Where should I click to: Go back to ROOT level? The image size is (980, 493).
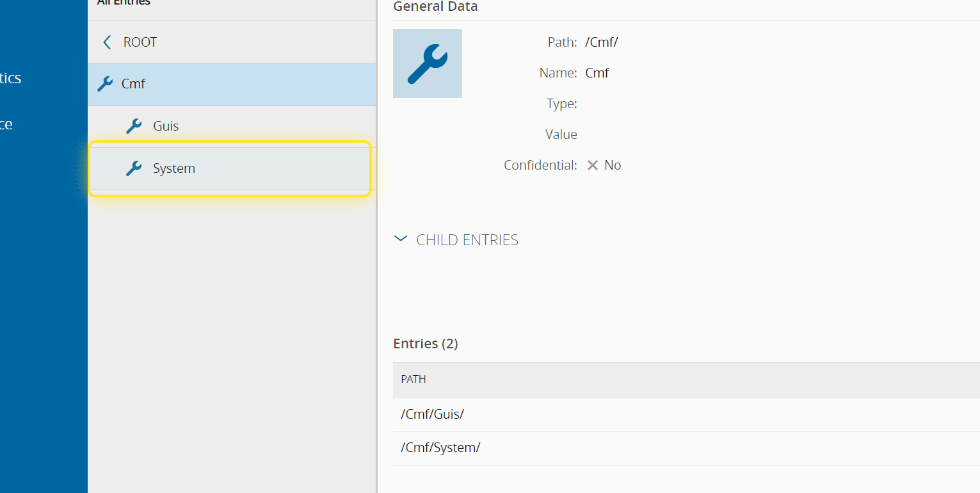(140, 42)
